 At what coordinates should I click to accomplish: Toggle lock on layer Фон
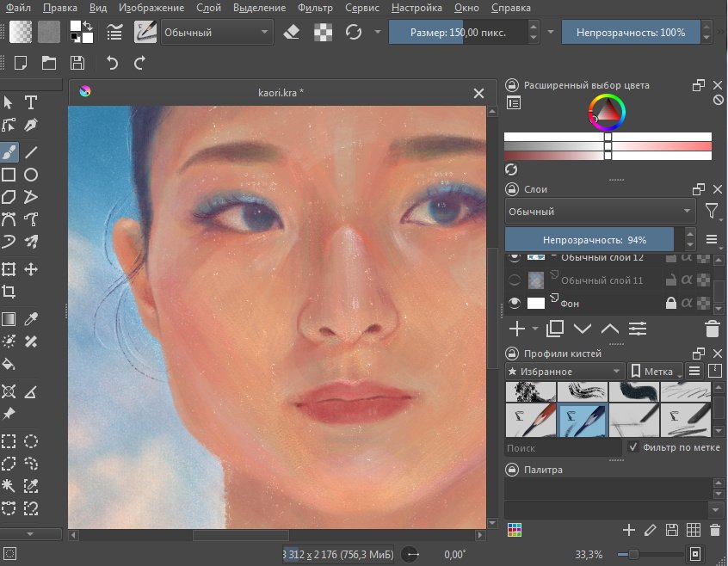(671, 304)
